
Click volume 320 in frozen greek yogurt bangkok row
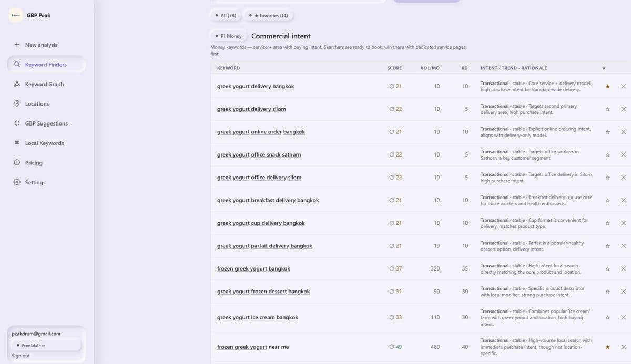[x=435, y=269]
